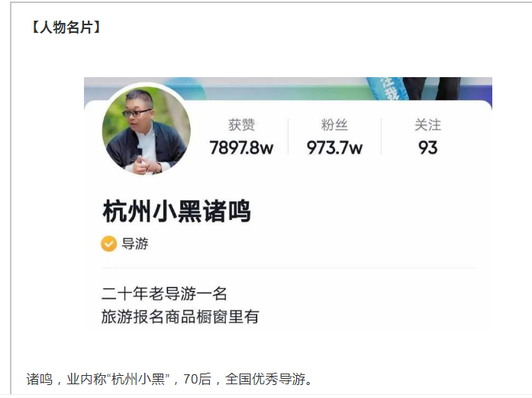The image size is (532, 398).
Task: Open the 粉丝 followers count 973.7w
Action: tap(334, 137)
